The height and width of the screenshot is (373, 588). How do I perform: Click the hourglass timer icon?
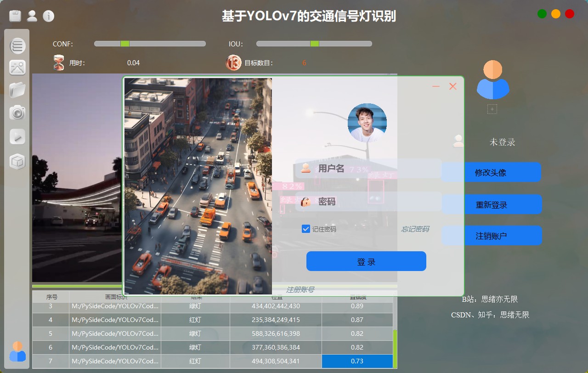pos(59,62)
